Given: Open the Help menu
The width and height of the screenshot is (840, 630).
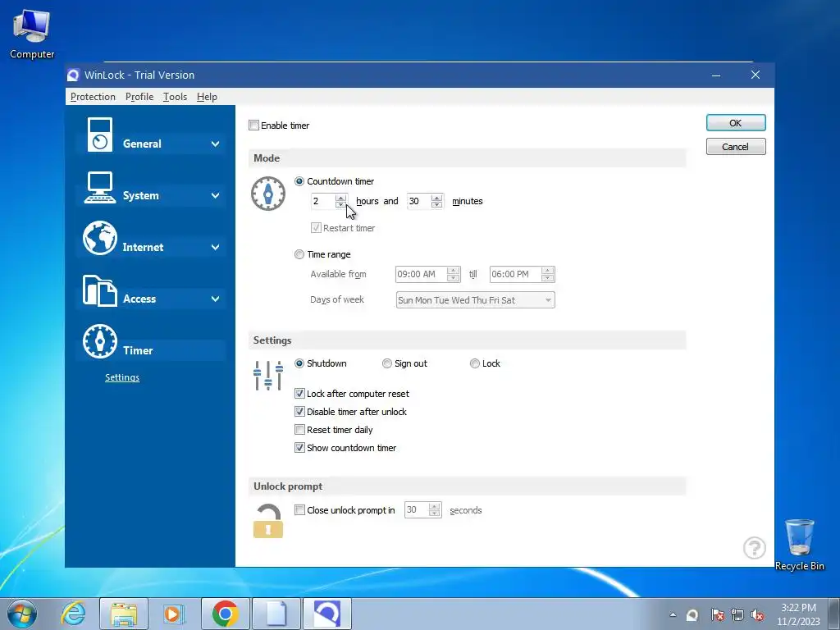Looking at the screenshot, I should point(207,97).
